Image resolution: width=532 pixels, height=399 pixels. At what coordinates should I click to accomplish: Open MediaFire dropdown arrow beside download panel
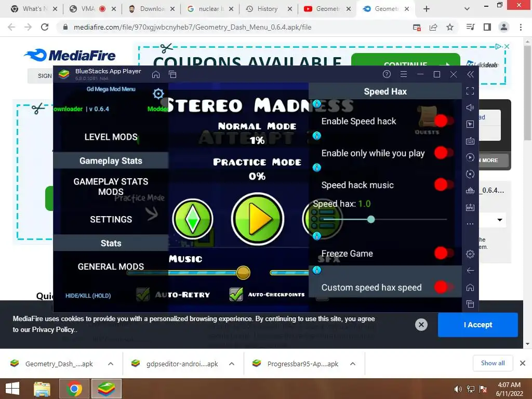[x=500, y=220]
